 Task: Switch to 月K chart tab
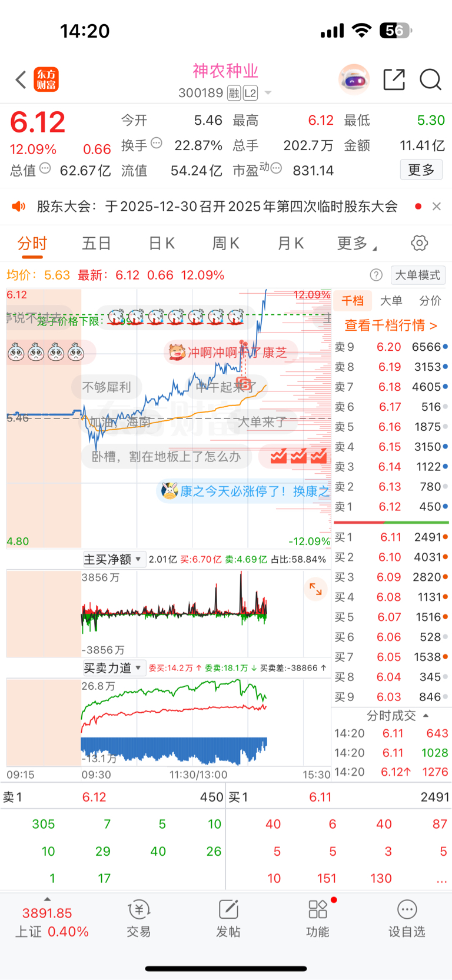pyautogui.click(x=290, y=244)
